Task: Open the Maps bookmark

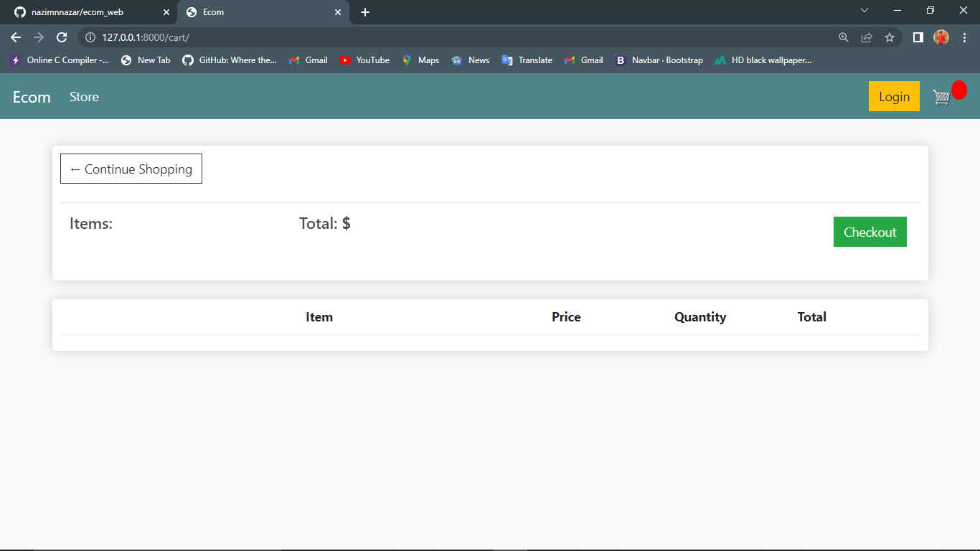Action: point(420,60)
